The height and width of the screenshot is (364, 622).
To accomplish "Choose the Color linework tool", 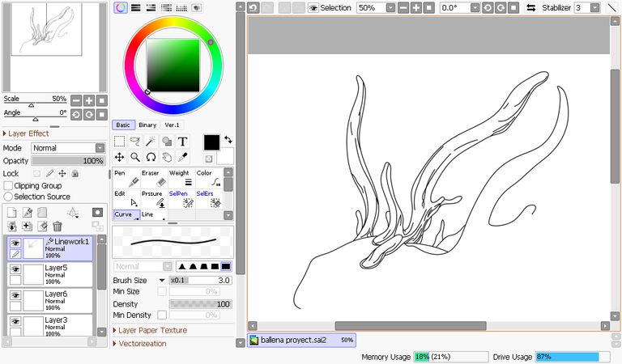I will (209, 178).
